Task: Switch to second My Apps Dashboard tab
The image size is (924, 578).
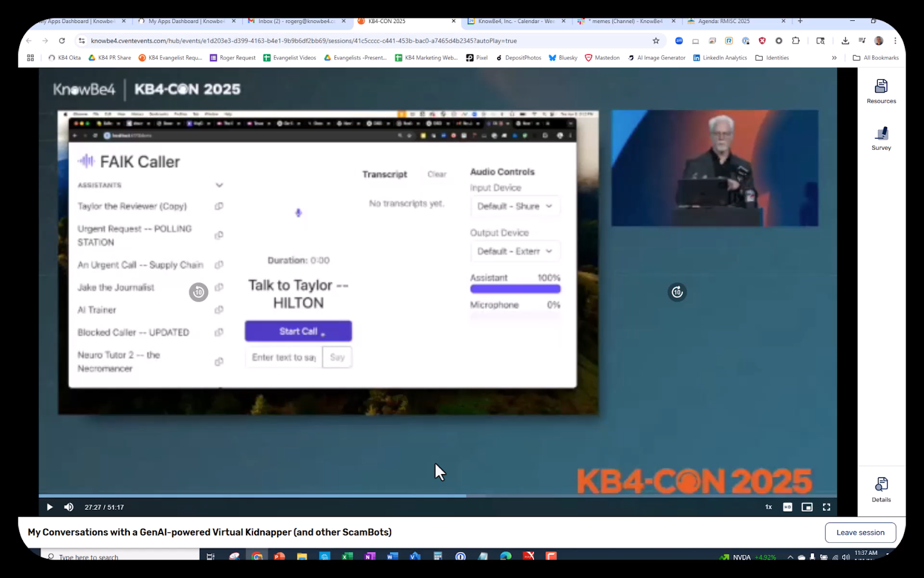Action: pyautogui.click(x=186, y=21)
